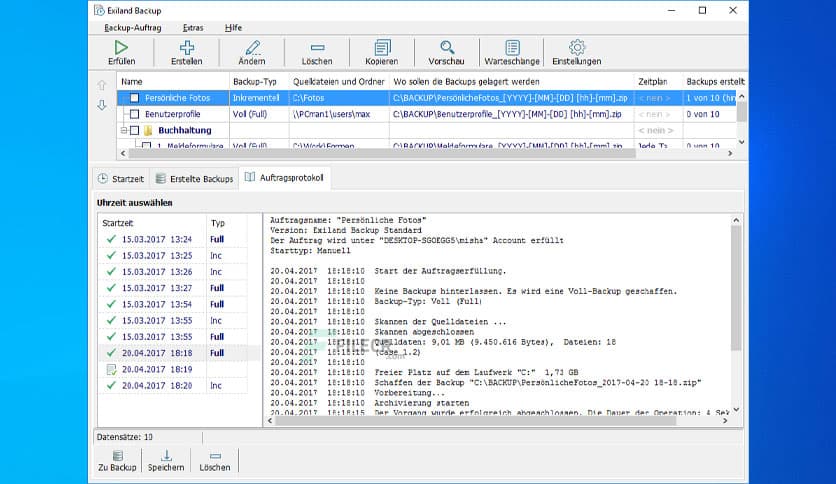Click the Inkrementell backup type cell
Image resolution: width=836 pixels, height=484 pixels.
coord(259,98)
